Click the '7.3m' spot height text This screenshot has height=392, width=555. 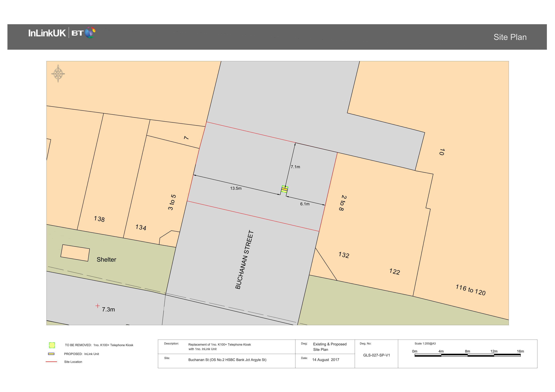(x=108, y=309)
